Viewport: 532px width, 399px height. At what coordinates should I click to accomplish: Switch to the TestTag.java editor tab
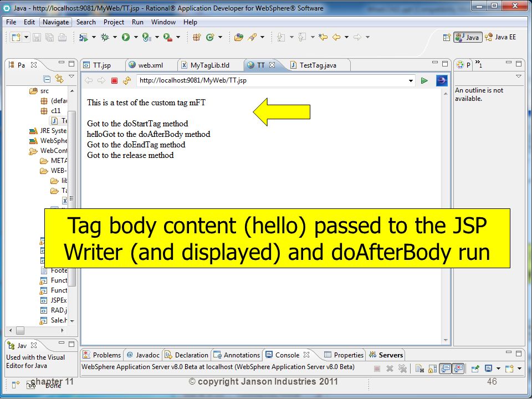(318, 65)
